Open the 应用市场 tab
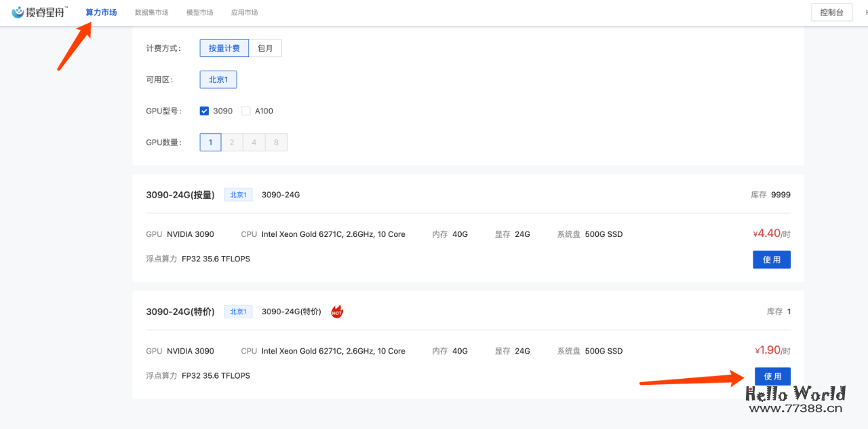The image size is (868, 429). tap(244, 12)
